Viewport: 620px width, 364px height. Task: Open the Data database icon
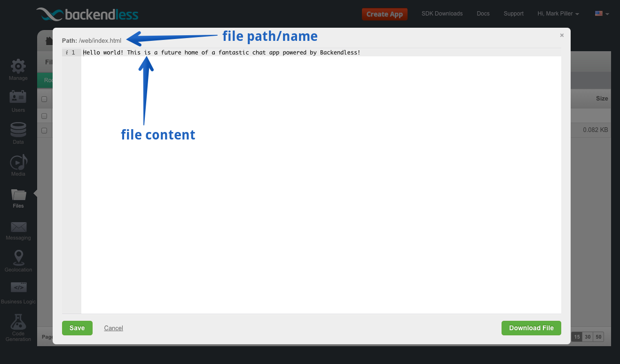click(18, 130)
